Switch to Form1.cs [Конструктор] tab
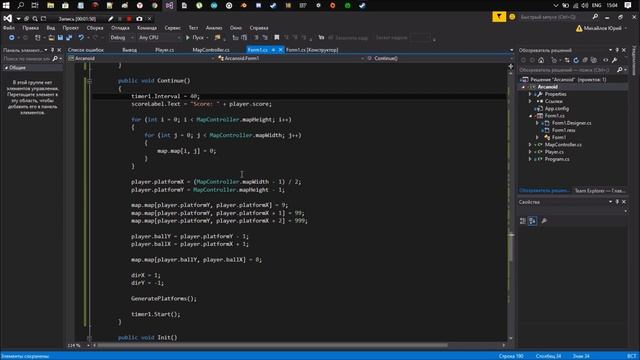Screen dimensions: 640x360 (x=312, y=50)
